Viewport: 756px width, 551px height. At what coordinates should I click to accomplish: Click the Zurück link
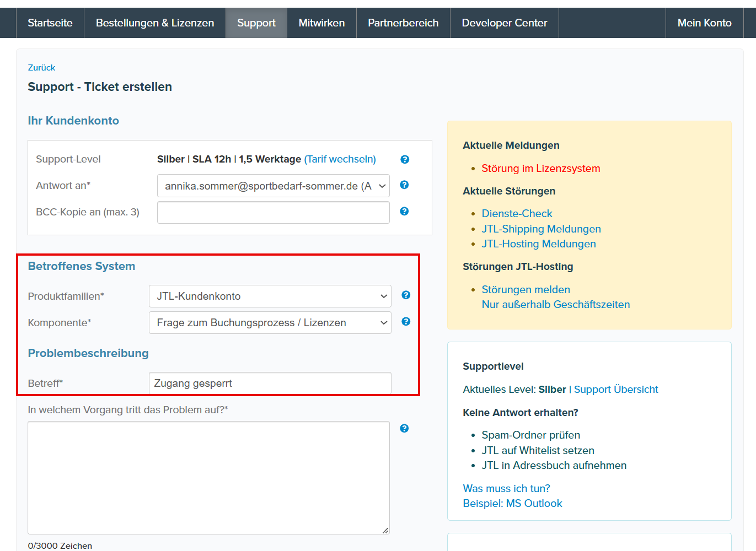(41, 68)
